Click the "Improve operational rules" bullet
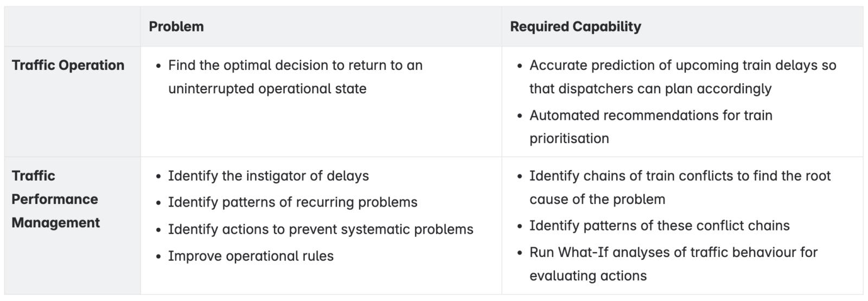The width and height of the screenshot is (868, 301). point(251,256)
